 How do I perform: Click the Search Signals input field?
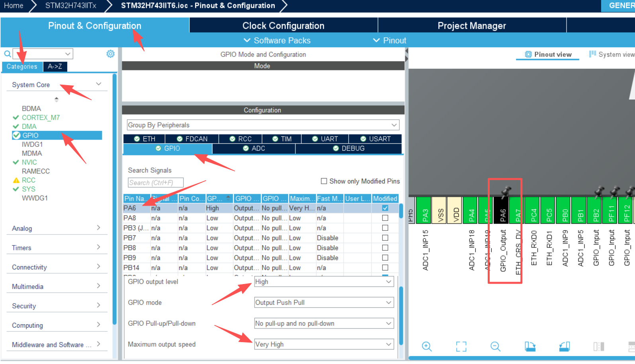click(x=156, y=183)
